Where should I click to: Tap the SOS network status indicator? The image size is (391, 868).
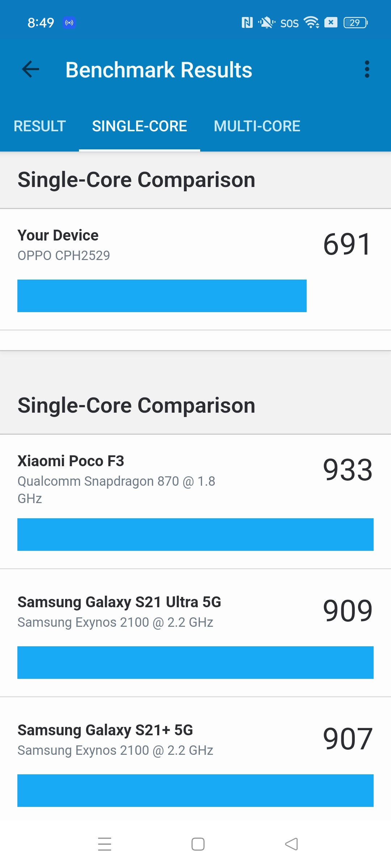pos(290,24)
